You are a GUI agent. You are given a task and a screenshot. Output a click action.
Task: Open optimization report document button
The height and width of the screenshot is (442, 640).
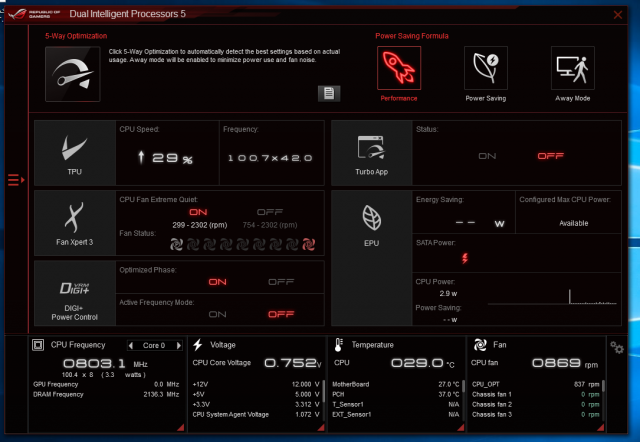tap(330, 93)
